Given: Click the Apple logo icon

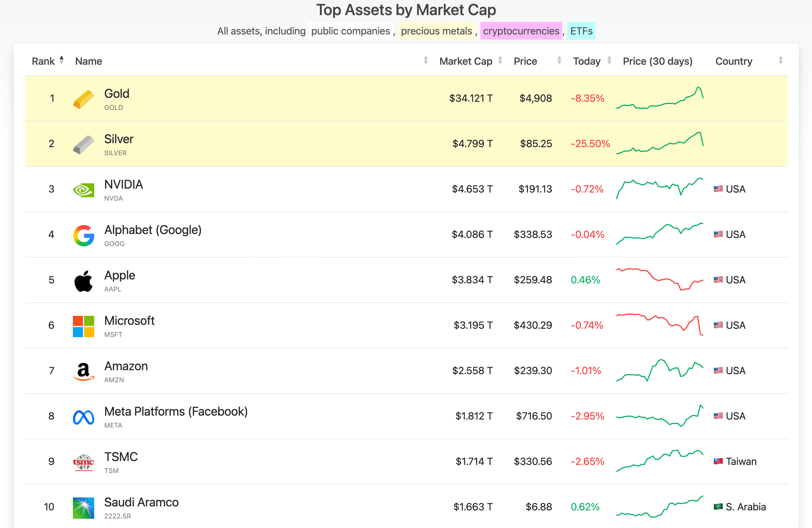Looking at the screenshot, I should [x=83, y=281].
